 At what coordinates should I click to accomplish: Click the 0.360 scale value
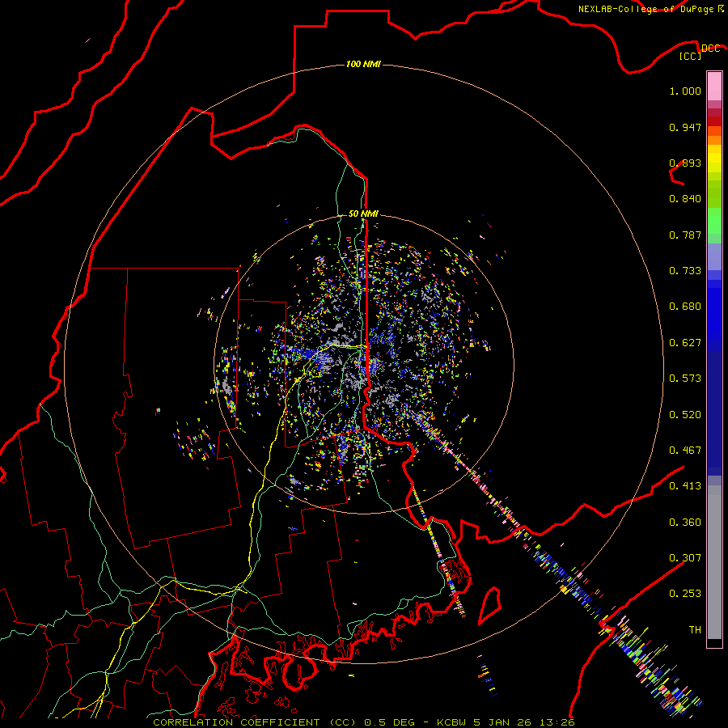coord(685,523)
